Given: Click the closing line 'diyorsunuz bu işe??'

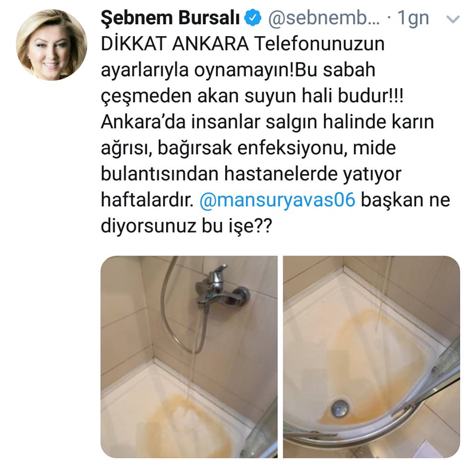Looking at the screenshot, I should coord(186,226).
